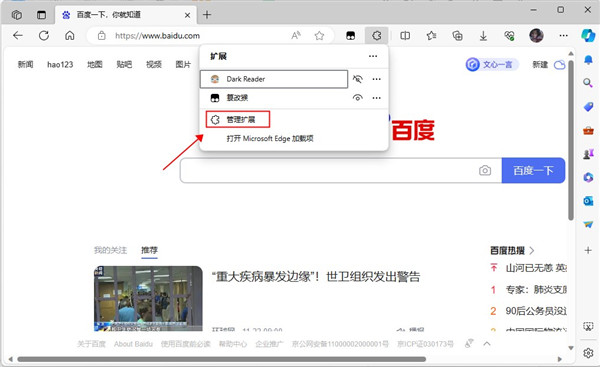
Task: Open 文心一言 button
Action: 491,64
